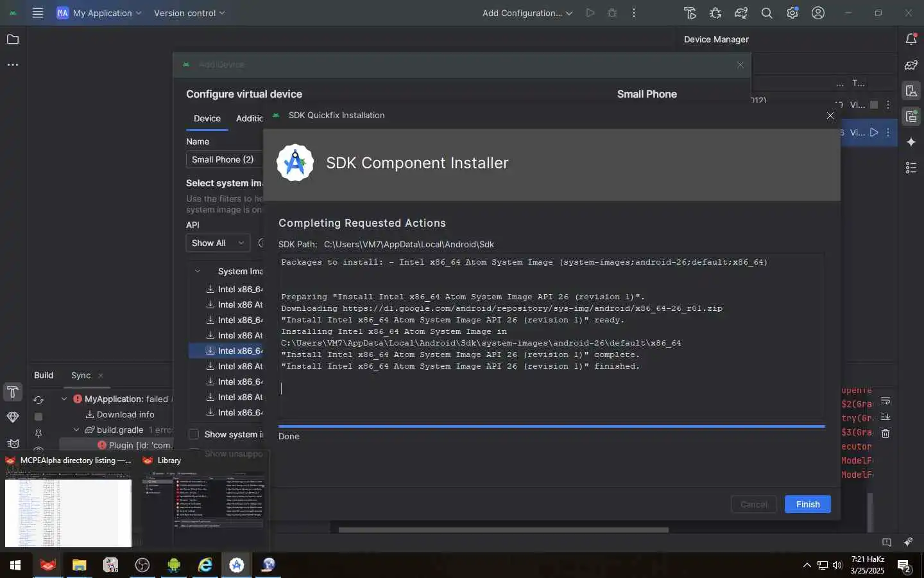Click the Debug bug icon in toolbar
Screen dimensions: 924x578
coord(612,13)
